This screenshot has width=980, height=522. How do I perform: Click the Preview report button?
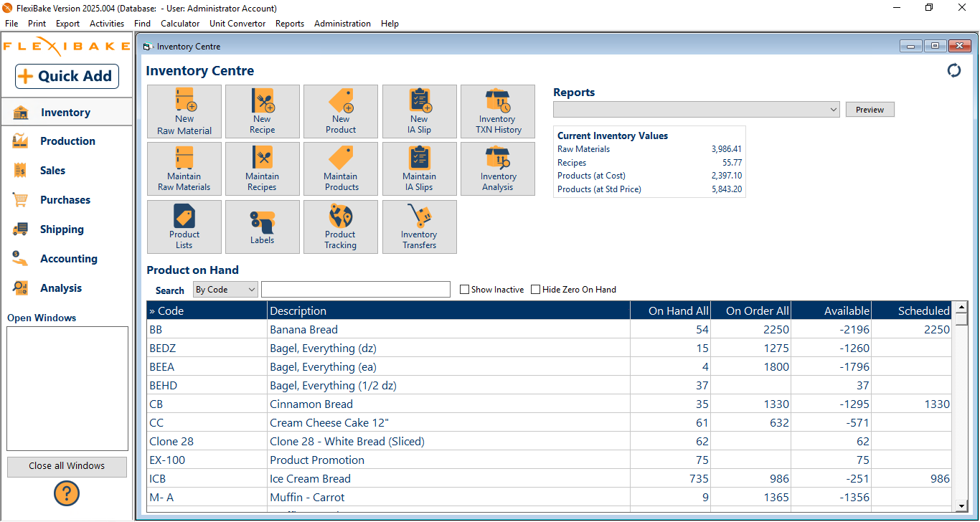(x=870, y=110)
